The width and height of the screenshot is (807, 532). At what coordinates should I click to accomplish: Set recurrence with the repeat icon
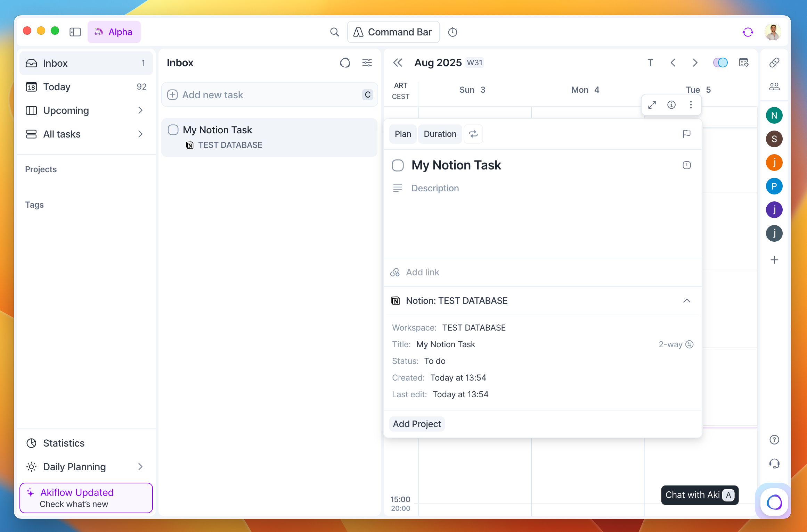[x=473, y=134]
